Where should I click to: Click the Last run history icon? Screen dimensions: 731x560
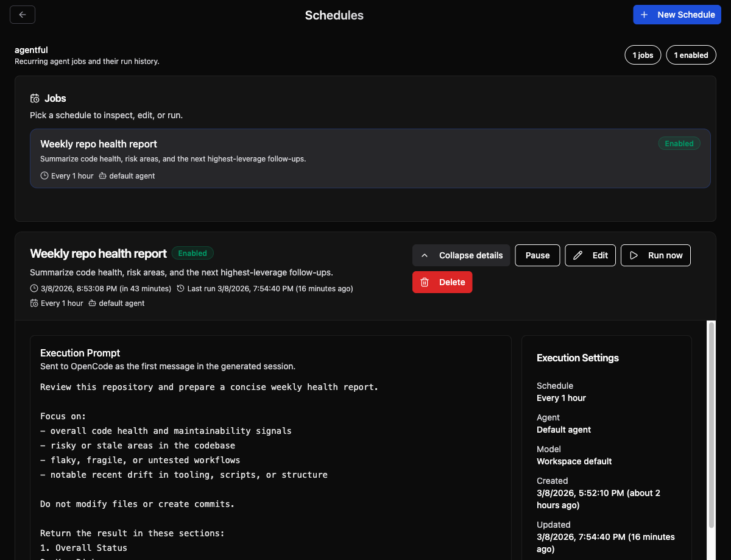(x=180, y=288)
